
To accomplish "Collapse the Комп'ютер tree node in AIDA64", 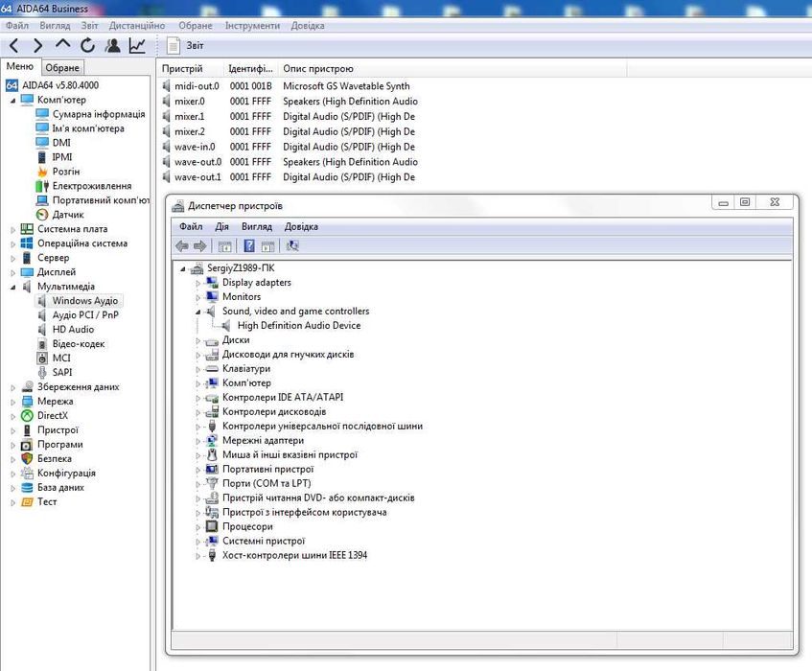I will tap(13, 100).
